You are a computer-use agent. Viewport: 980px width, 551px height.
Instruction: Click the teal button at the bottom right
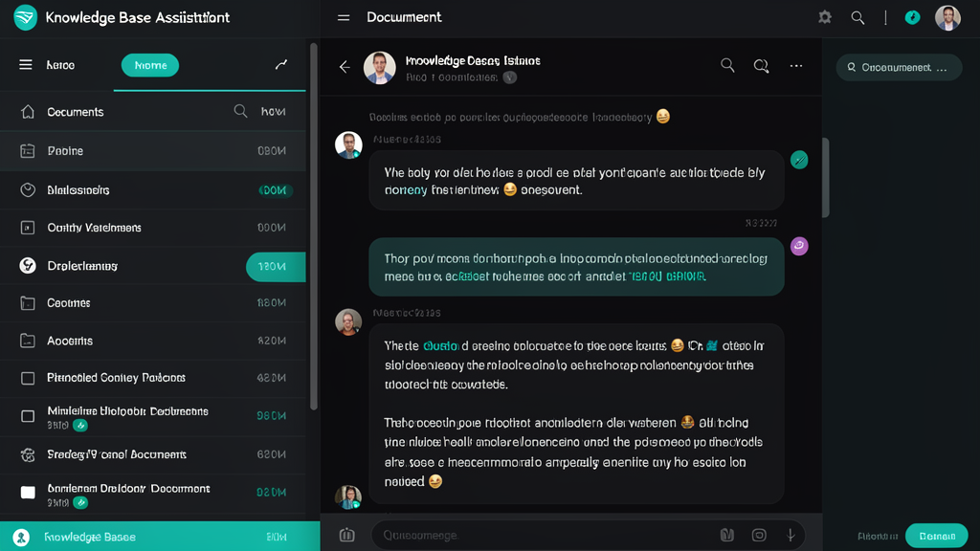pos(936,536)
